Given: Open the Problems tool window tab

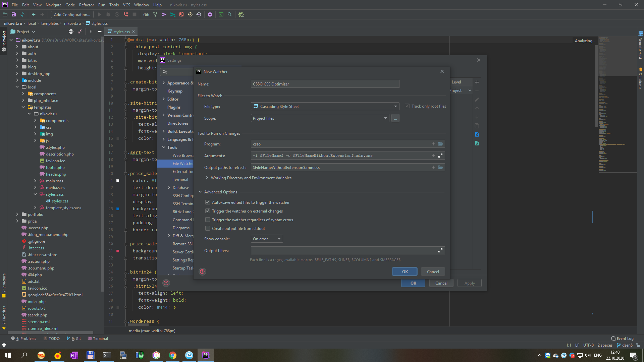Looking at the screenshot, I should (x=24, y=338).
